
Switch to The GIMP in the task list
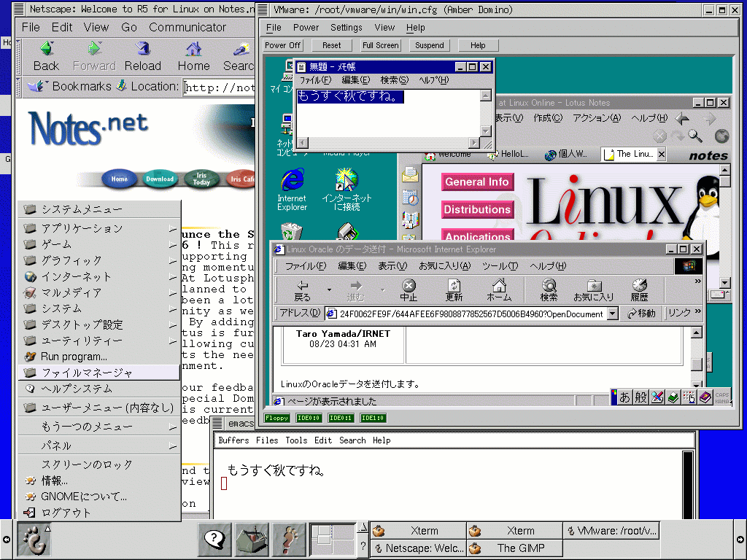point(514,548)
